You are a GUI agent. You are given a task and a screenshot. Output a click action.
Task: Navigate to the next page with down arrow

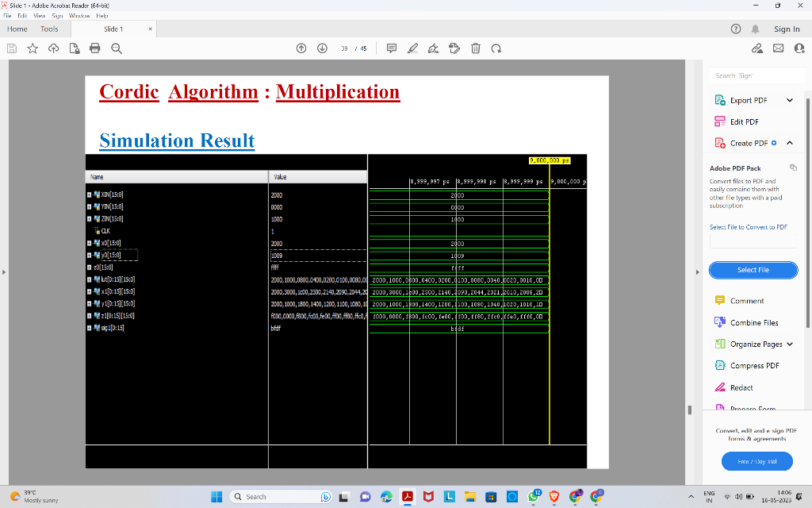pos(322,48)
